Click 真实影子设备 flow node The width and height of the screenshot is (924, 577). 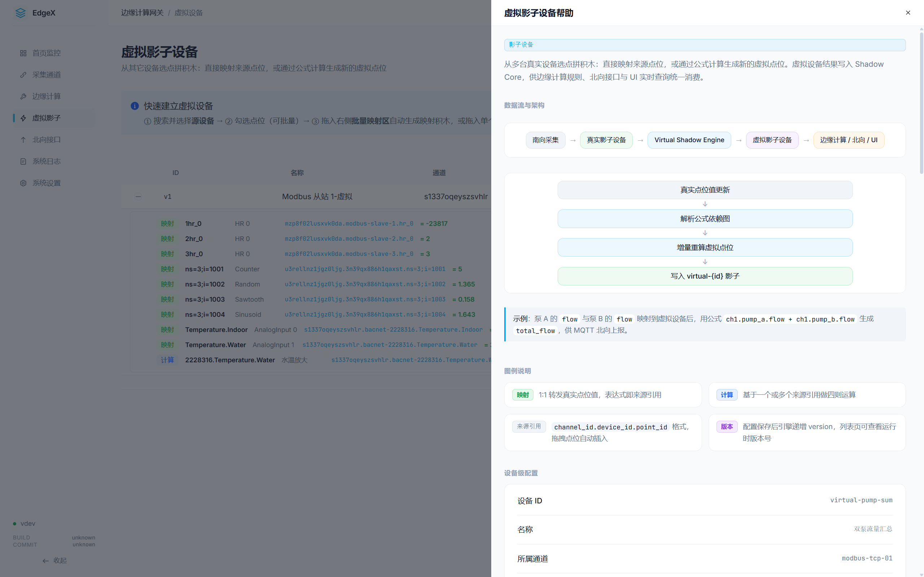coord(606,140)
